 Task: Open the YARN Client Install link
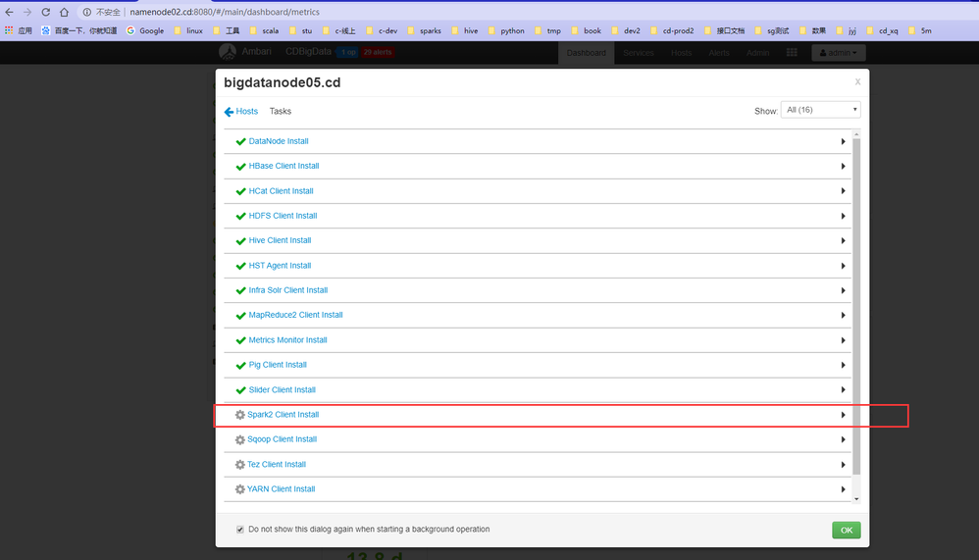(x=281, y=488)
